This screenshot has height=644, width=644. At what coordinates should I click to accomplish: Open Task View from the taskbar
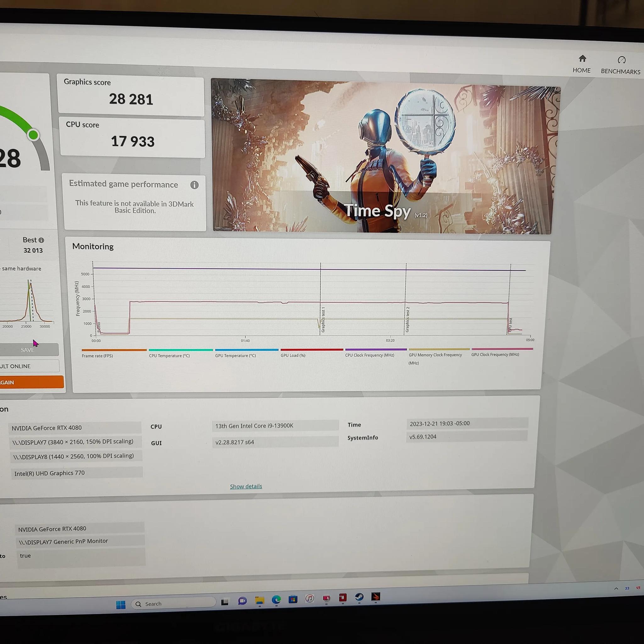tap(225, 602)
